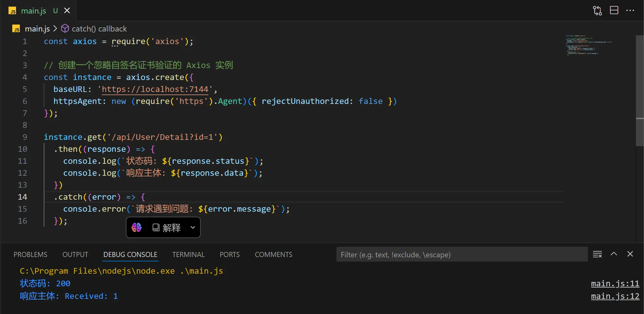This screenshot has height=314, width=644.
Task: Expand the 解释 dropdown arrow
Action: tap(193, 227)
